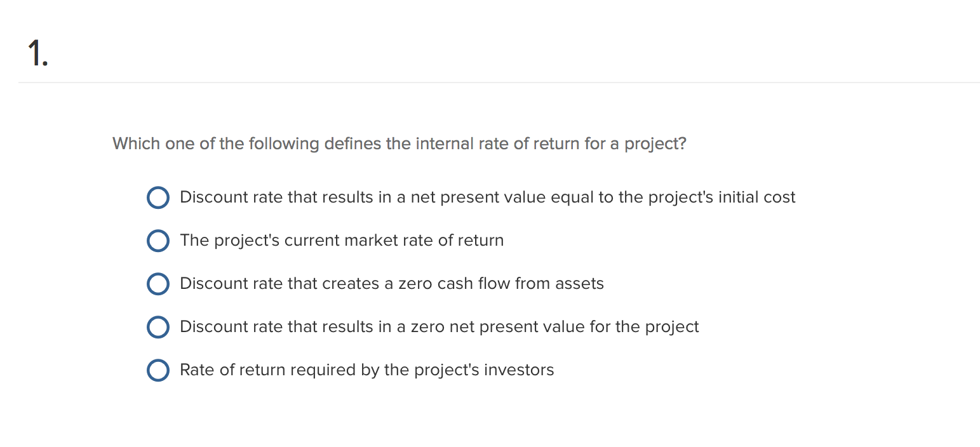Mark the radio button for zero cash flow from assets
Viewport: 980px width, 447px height.
(158, 284)
